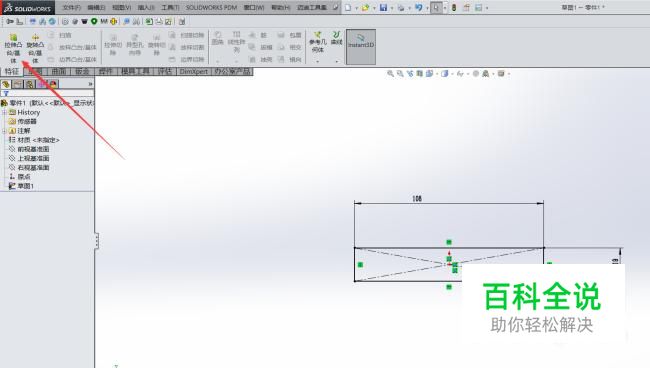Click the Extruded Boss/Base (拉伸凸台/基体) tool
This screenshot has height=368, width=650.
click(13, 48)
